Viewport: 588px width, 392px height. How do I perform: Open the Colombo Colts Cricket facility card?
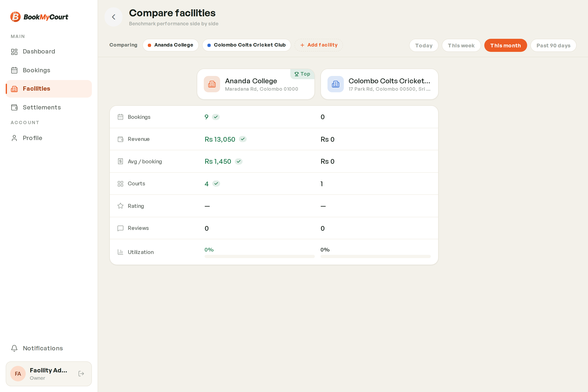click(x=380, y=84)
